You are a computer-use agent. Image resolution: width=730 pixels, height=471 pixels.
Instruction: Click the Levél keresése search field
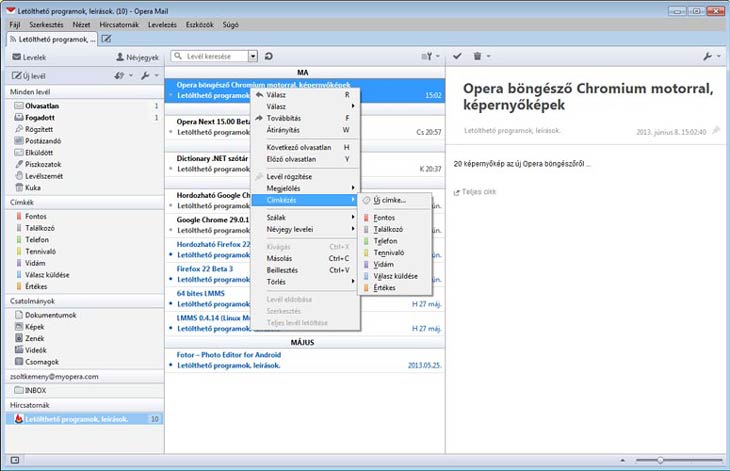[x=213, y=57]
